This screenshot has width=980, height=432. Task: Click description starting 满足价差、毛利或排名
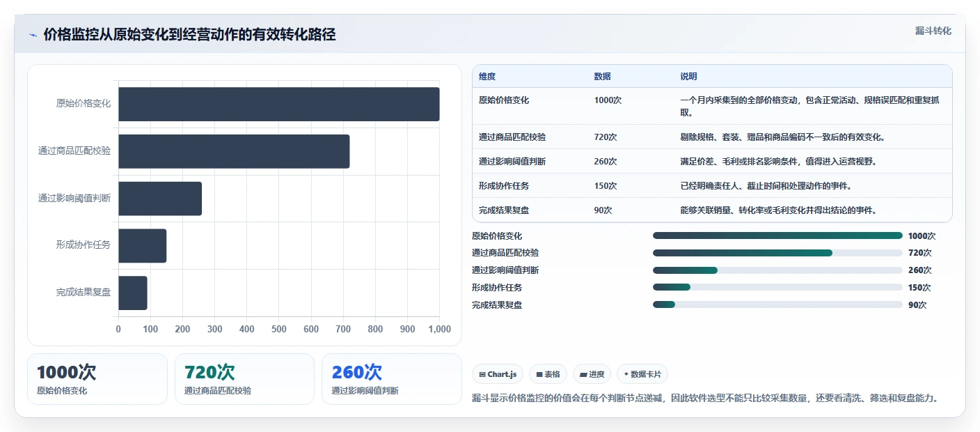tap(779, 162)
